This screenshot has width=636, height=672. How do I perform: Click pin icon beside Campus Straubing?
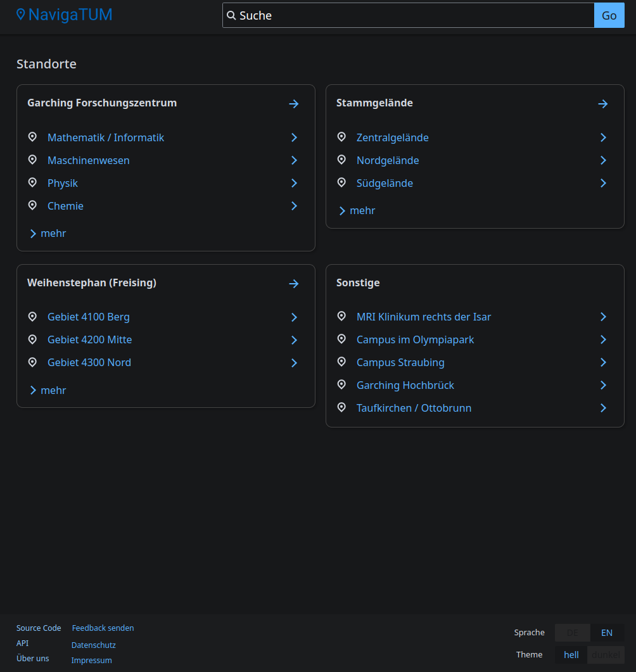341,362
